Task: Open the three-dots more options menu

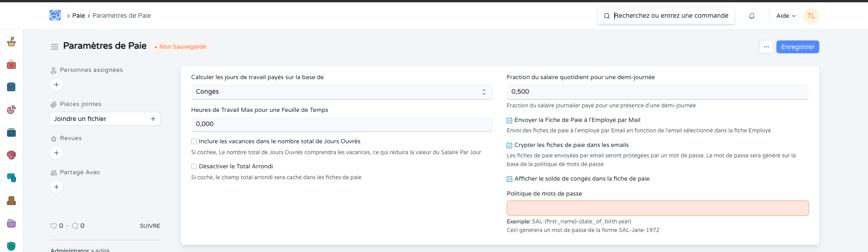Action: click(x=766, y=47)
